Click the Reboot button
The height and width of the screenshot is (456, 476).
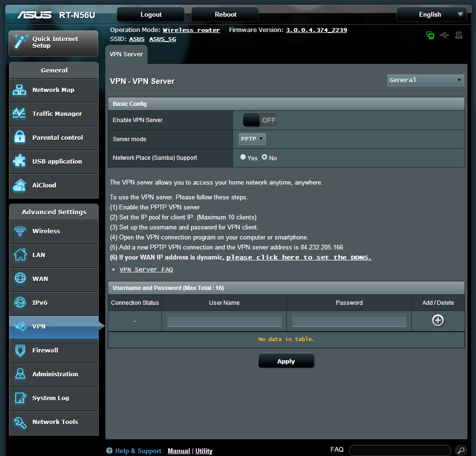pos(225,15)
